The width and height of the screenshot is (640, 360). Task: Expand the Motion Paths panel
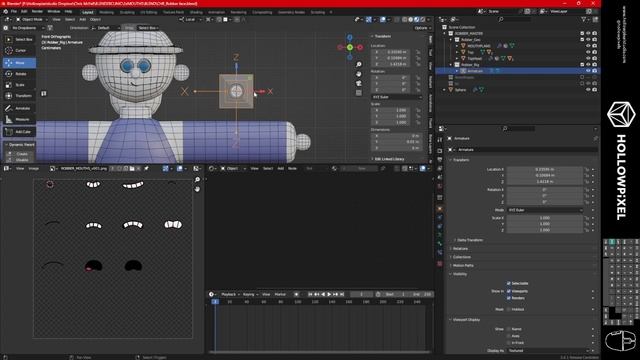click(x=463, y=266)
